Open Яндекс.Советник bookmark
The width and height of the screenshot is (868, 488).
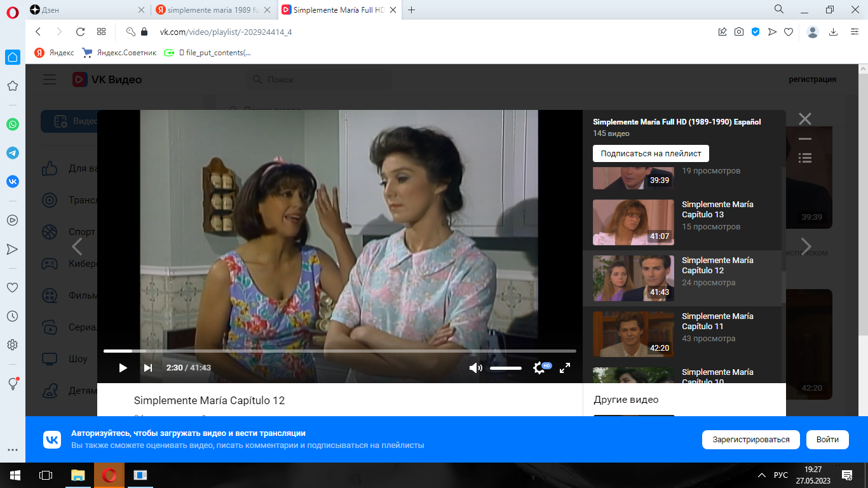[119, 53]
